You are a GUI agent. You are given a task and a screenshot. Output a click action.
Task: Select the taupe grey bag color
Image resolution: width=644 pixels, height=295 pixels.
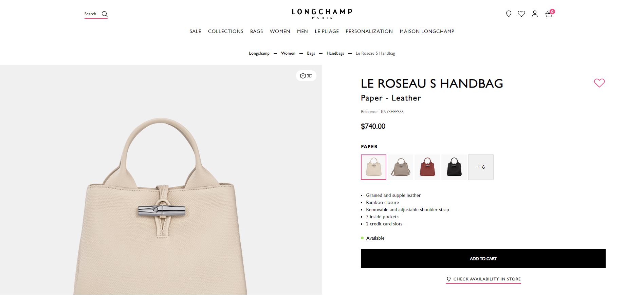pyautogui.click(x=401, y=167)
